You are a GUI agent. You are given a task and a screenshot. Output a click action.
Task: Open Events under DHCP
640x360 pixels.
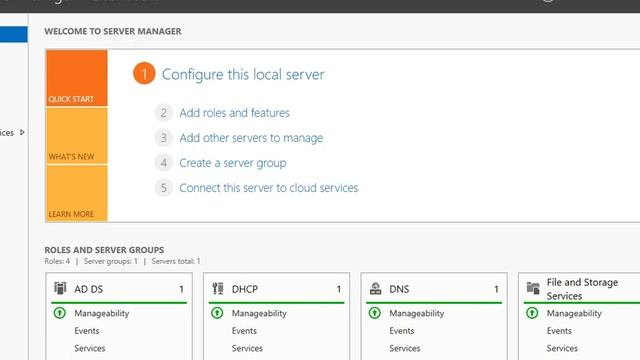click(244, 331)
